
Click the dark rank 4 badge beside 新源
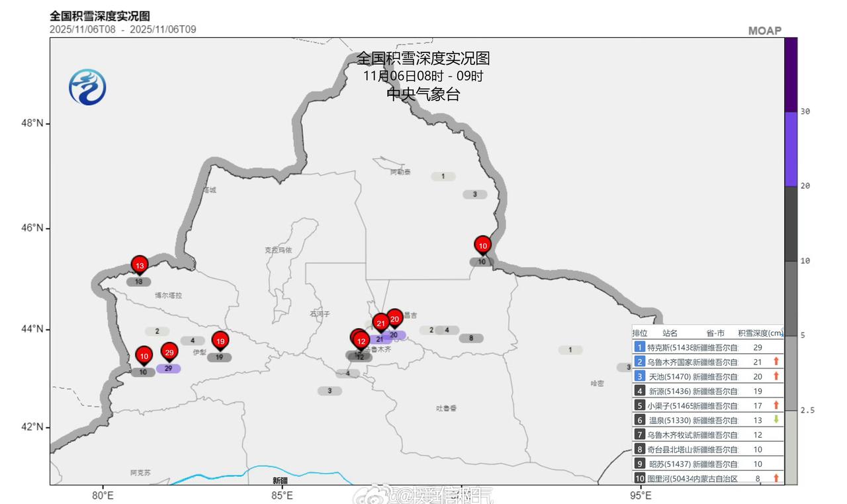coord(639,390)
